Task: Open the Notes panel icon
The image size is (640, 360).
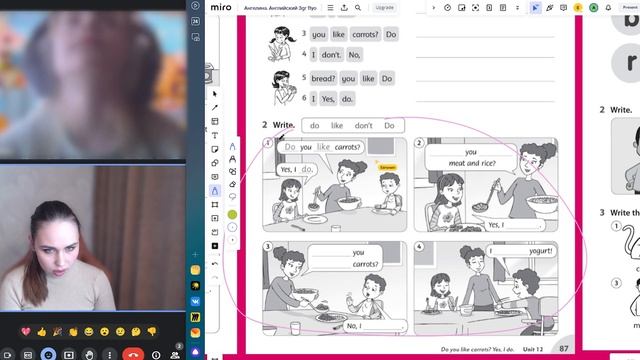Action: [x=503, y=7]
